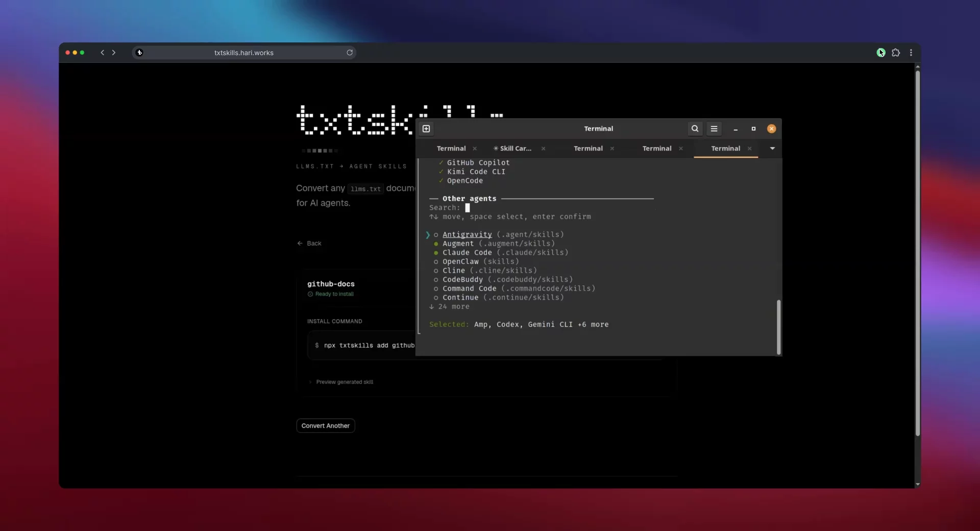980x531 pixels.
Task: Click the browser address bar
Action: 244,53
